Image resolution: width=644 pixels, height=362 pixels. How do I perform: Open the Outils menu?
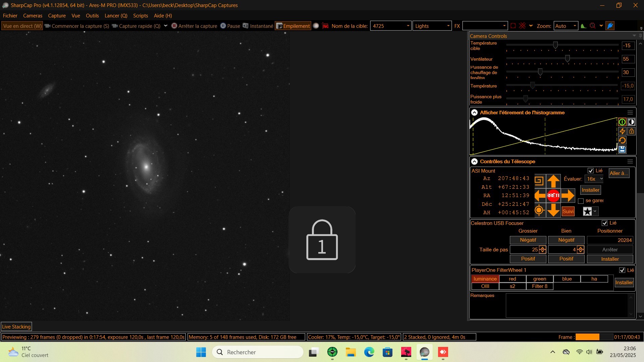(x=92, y=16)
